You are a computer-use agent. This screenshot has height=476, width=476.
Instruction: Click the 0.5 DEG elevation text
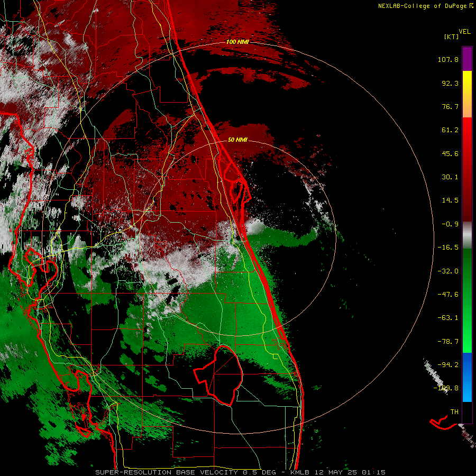click(x=259, y=472)
